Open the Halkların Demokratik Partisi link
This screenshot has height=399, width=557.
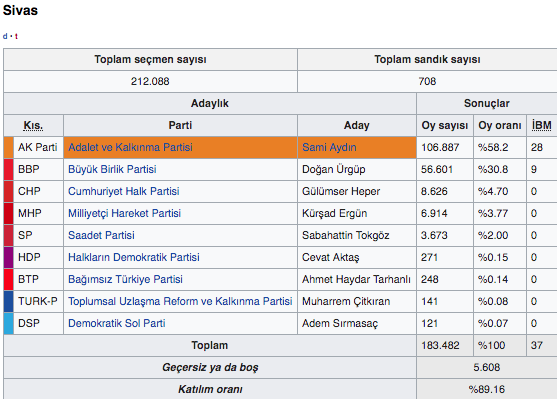coord(134,258)
